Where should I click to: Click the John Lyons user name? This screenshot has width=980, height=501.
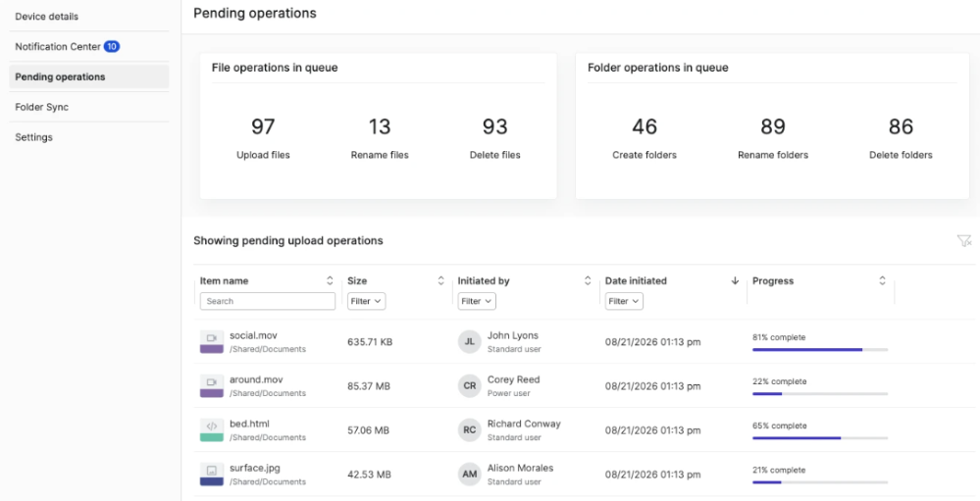pyautogui.click(x=512, y=335)
